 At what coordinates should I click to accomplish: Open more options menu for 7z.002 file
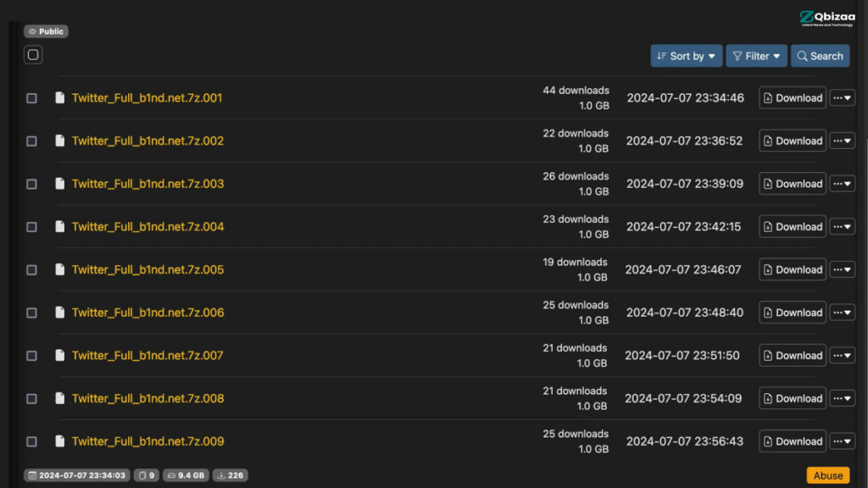pyautogui.click(x=842, y=141)
